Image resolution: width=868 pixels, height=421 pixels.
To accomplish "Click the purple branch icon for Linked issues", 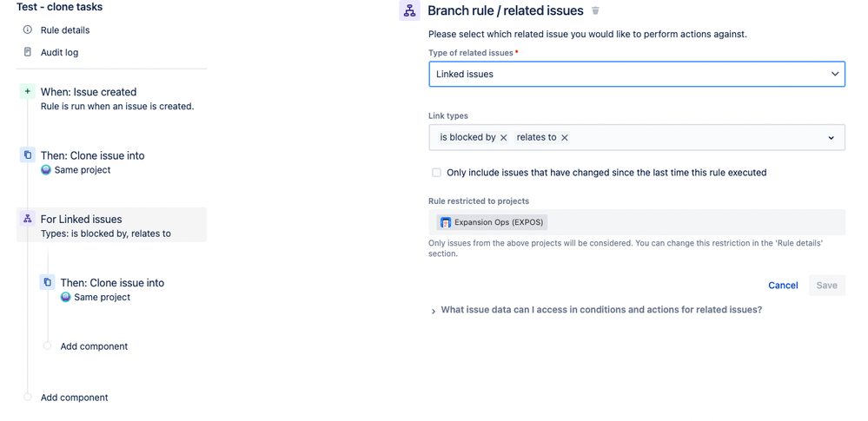I will coord(28,219).
